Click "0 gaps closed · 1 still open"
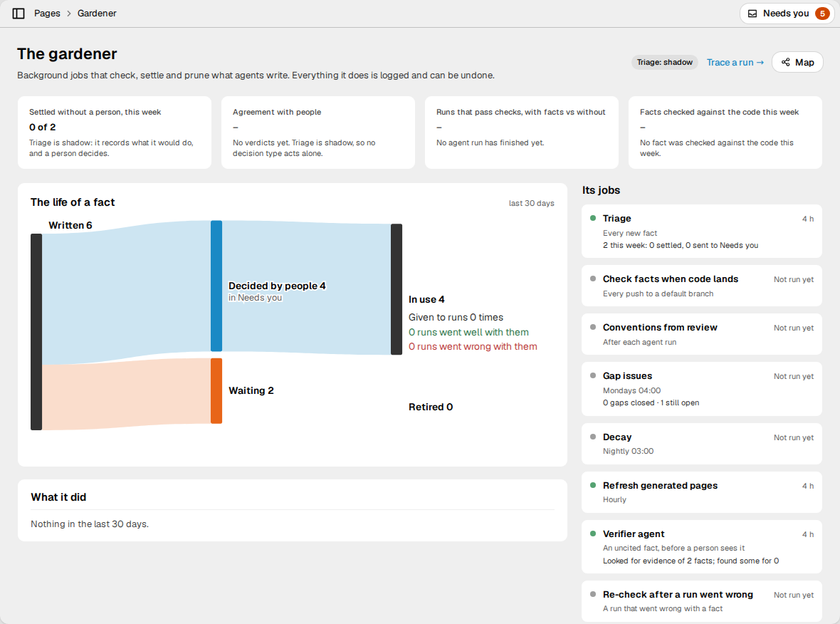The height and width of the screenshot is (624, 840). pos(651,402)
